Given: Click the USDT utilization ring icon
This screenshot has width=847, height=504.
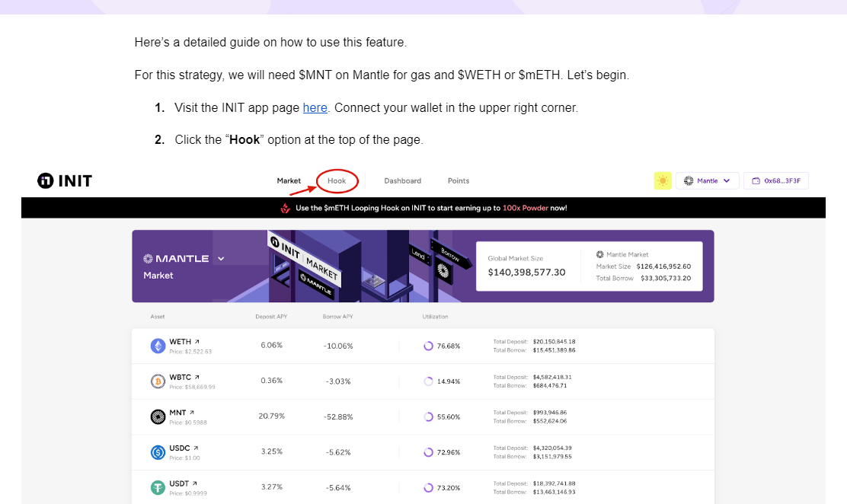Looking at the screenshot, I should click(428, 488).
